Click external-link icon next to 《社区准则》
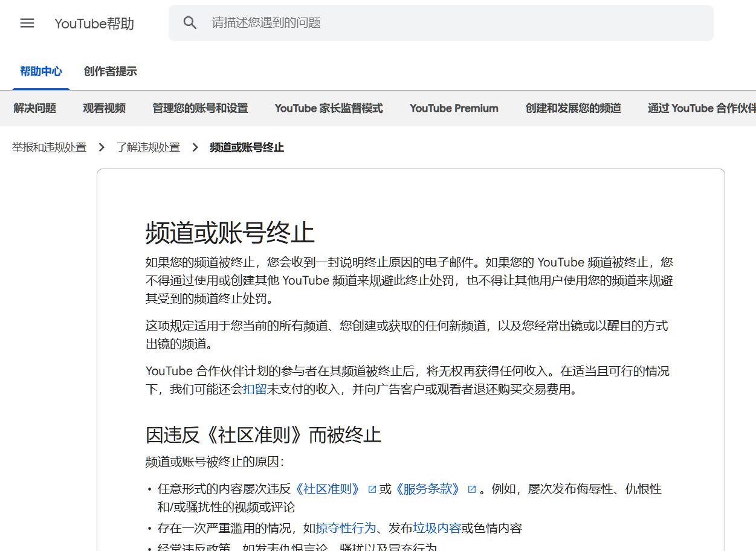756x551 pixels. click(x=372, y=489)
